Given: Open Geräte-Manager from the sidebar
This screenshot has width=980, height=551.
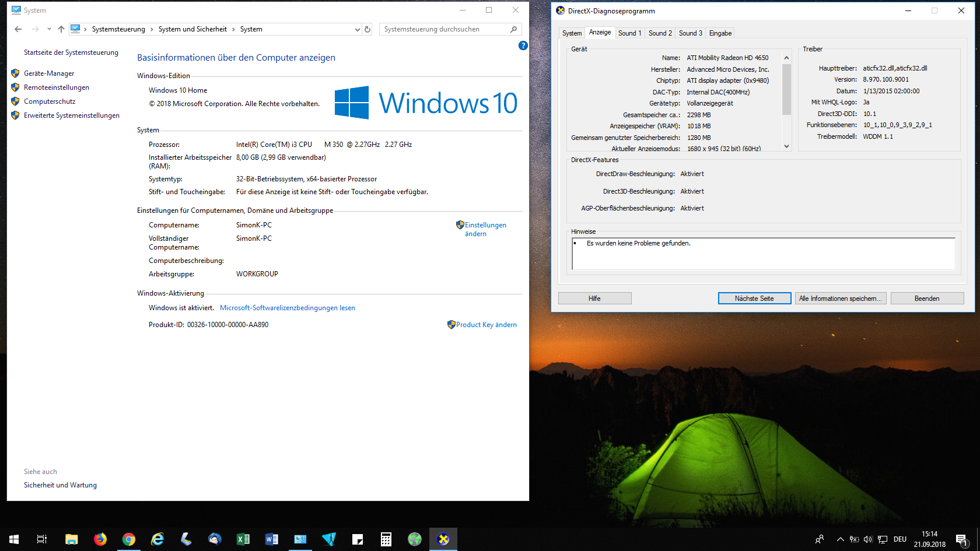Looking at the screenshot, I should (x=49, y=73).
